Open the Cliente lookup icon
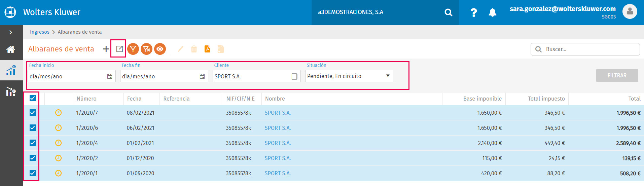Image resolution: width=644 pixels, height=186 pixels. click(294, 76)
